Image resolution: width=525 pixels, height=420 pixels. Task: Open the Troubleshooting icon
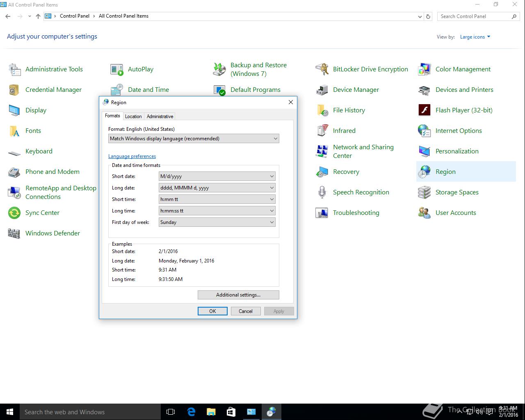coord(322,213)
